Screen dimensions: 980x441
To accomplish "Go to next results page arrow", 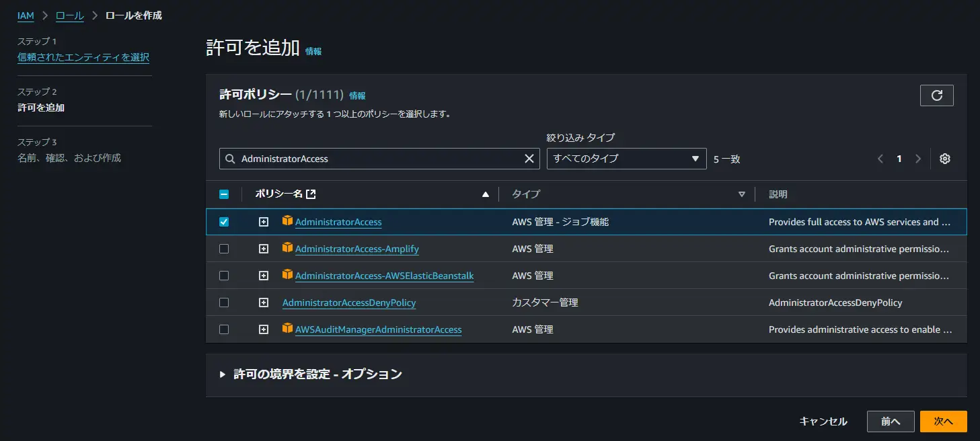I will [x=918, y=159].
